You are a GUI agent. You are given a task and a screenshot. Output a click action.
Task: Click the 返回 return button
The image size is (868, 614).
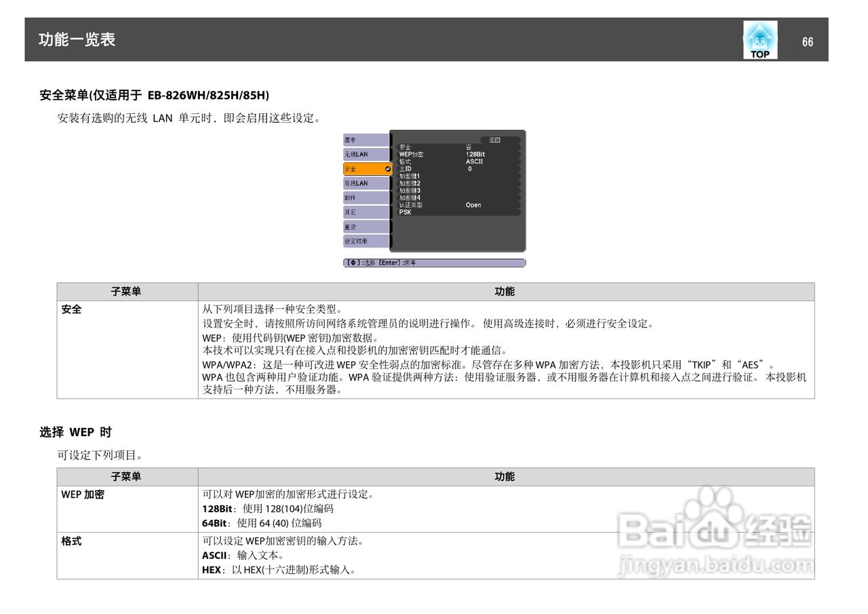point(494,139)
